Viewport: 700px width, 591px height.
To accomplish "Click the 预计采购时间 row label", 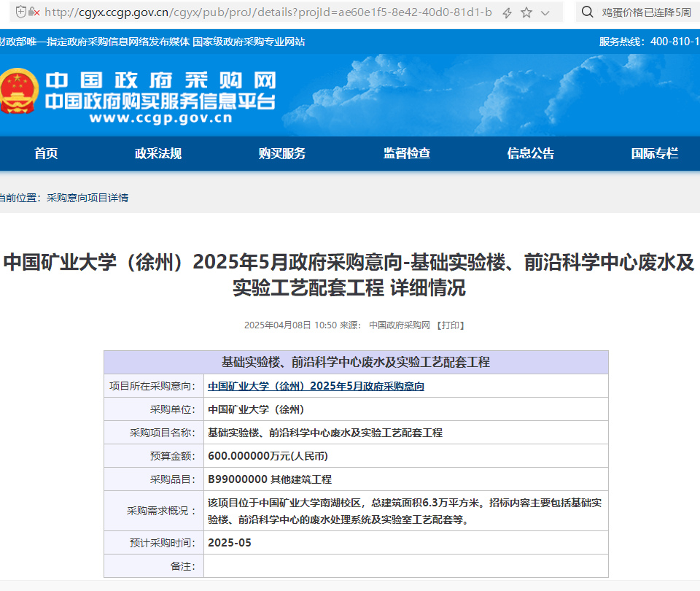I will click(162, 543).
